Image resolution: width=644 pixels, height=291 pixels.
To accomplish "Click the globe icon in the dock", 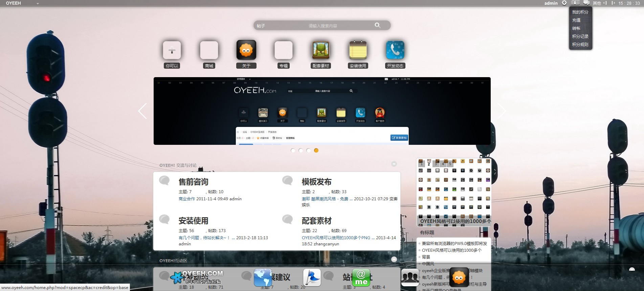I will click(263, 278).
